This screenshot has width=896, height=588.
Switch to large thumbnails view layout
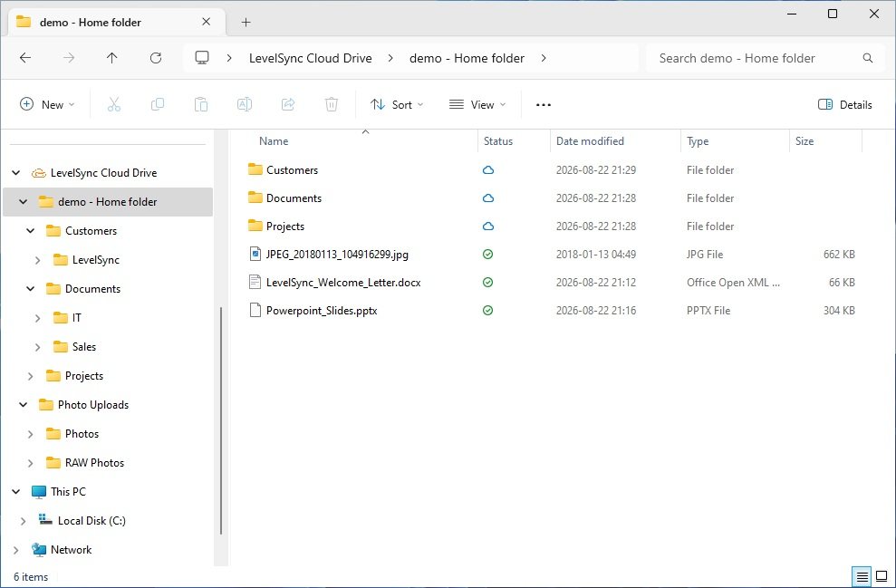(x=882, y=576)
